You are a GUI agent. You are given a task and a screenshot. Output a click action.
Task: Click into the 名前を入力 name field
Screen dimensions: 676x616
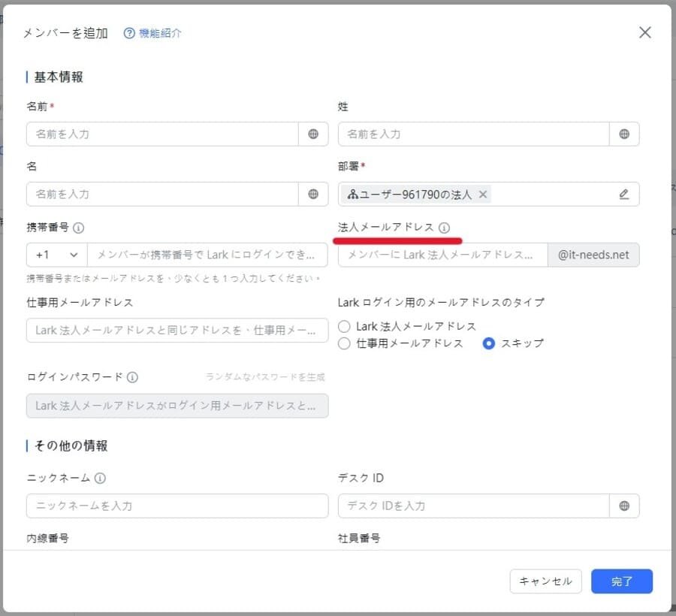point(150,134)
